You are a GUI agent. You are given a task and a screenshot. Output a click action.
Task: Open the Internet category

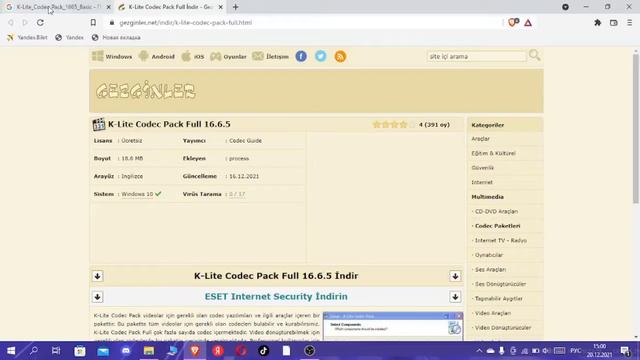(482, 182)
